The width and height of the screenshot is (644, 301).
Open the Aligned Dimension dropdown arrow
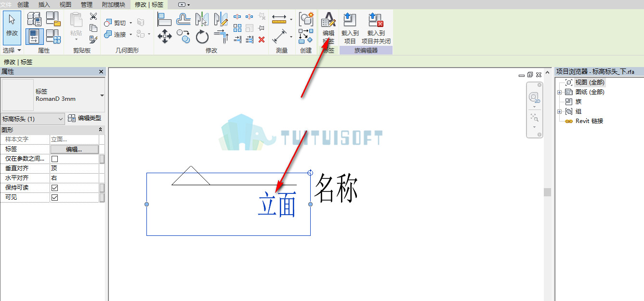click(x=291, y=19)
